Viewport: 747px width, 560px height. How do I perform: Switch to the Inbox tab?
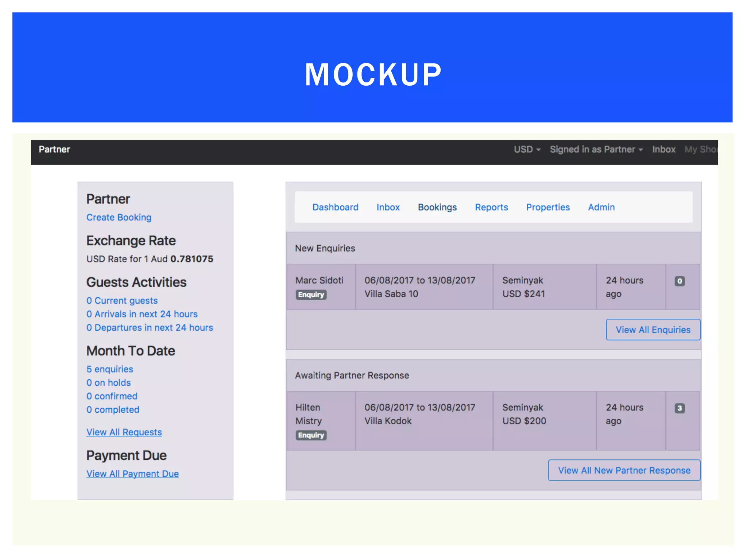(x=388, y=207)
